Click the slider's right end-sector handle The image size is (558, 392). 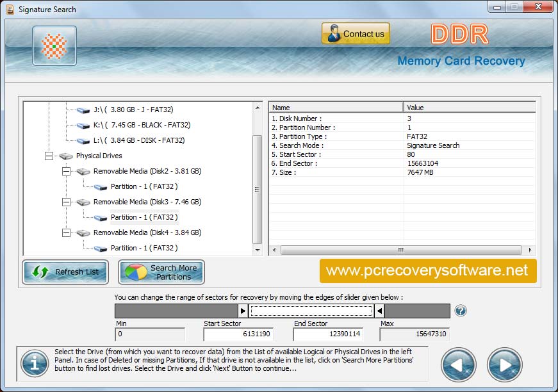tap(379, 311)
